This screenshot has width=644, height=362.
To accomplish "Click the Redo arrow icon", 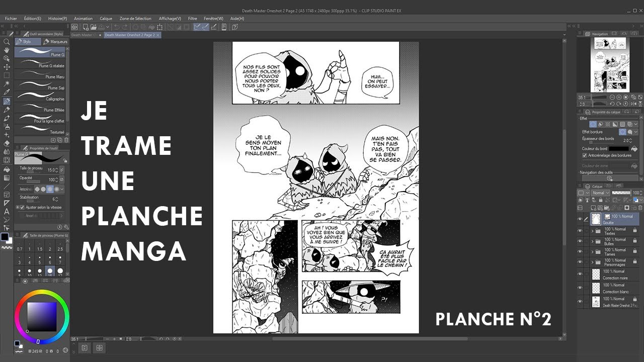I will (x=124, y=27).
